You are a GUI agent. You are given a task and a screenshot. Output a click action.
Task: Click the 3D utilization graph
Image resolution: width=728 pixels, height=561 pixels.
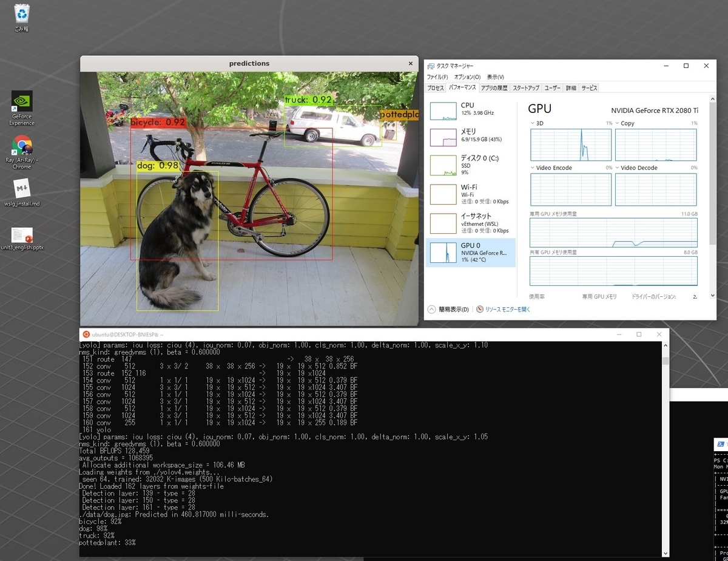[x=571, y=144]
